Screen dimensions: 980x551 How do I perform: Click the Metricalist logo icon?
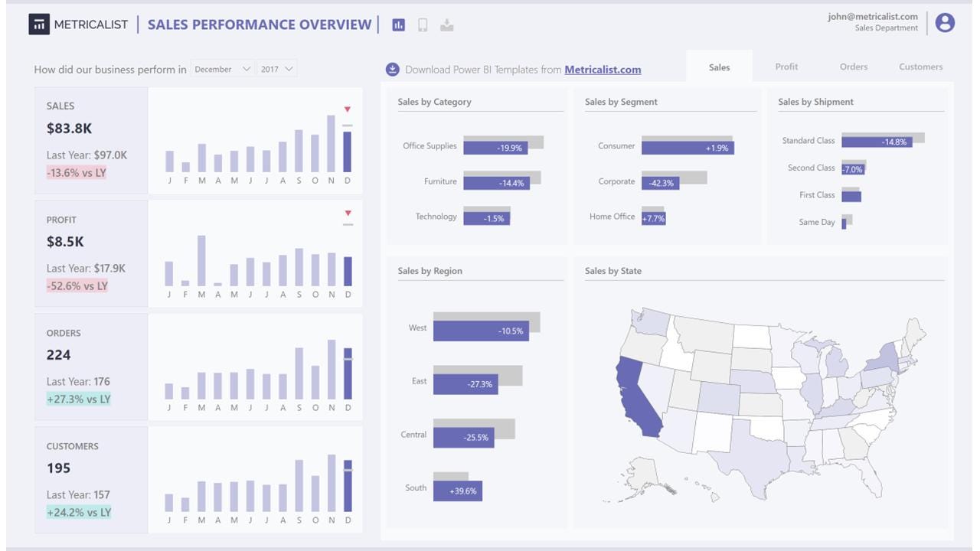[x=38, y=24]
